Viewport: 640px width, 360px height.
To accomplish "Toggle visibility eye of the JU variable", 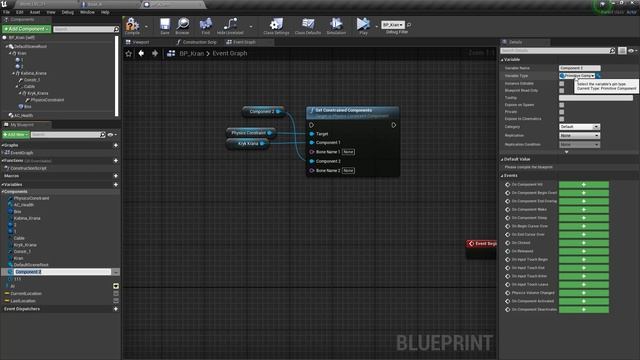I will [x=116, y=286].
